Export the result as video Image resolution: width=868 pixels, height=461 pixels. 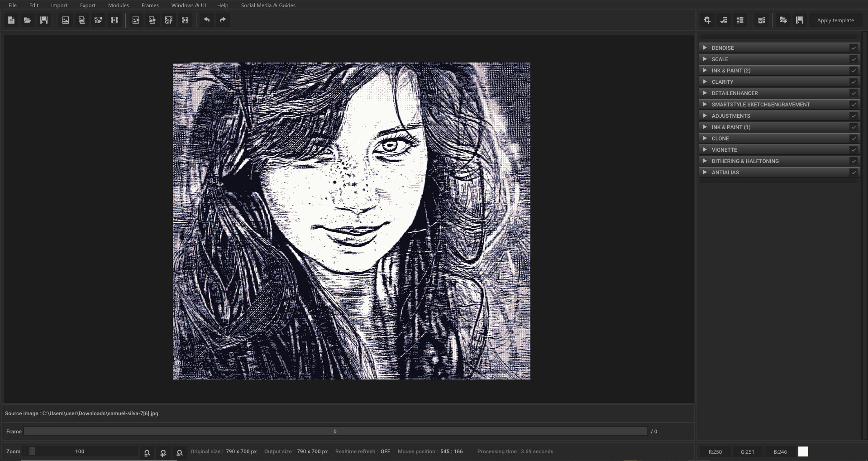click(x=185, y=20)
